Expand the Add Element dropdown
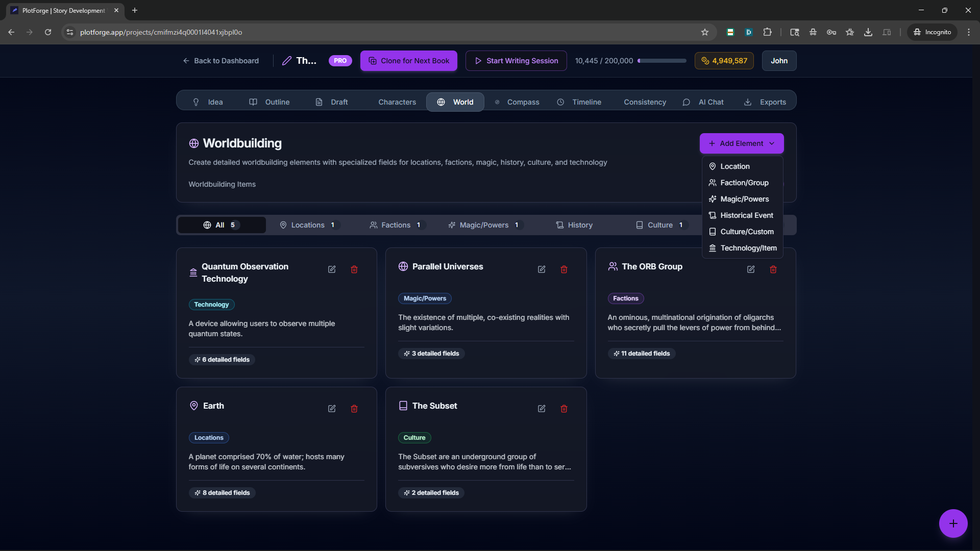Screen dimensions: 980x551 click(x=742, y=143)
